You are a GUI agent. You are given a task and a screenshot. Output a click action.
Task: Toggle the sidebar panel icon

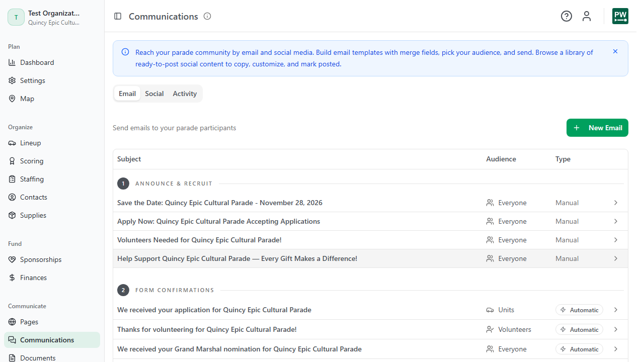tap(118, 16)
